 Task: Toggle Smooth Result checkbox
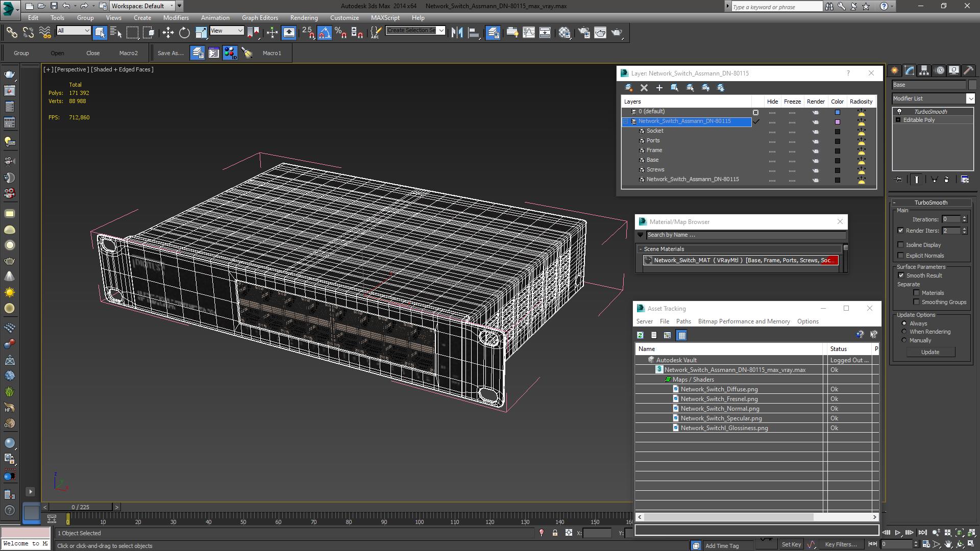pyautogui.click(x=901, y=275)
